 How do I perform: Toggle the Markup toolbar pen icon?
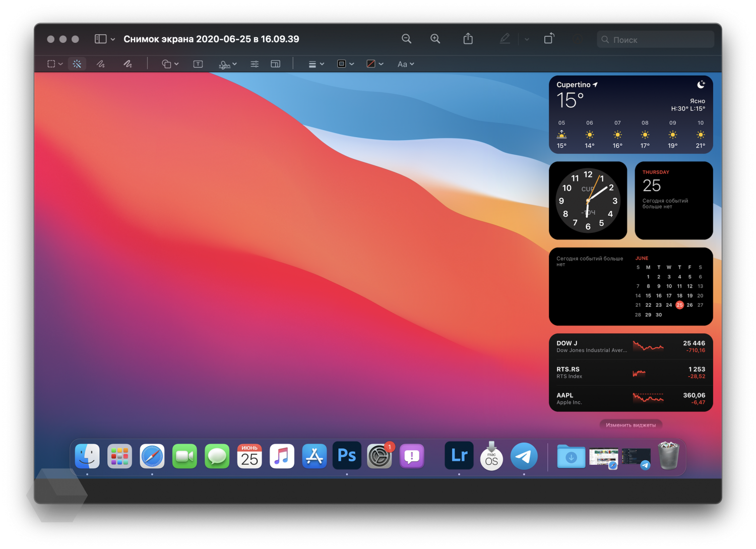(x=505, y=38)
